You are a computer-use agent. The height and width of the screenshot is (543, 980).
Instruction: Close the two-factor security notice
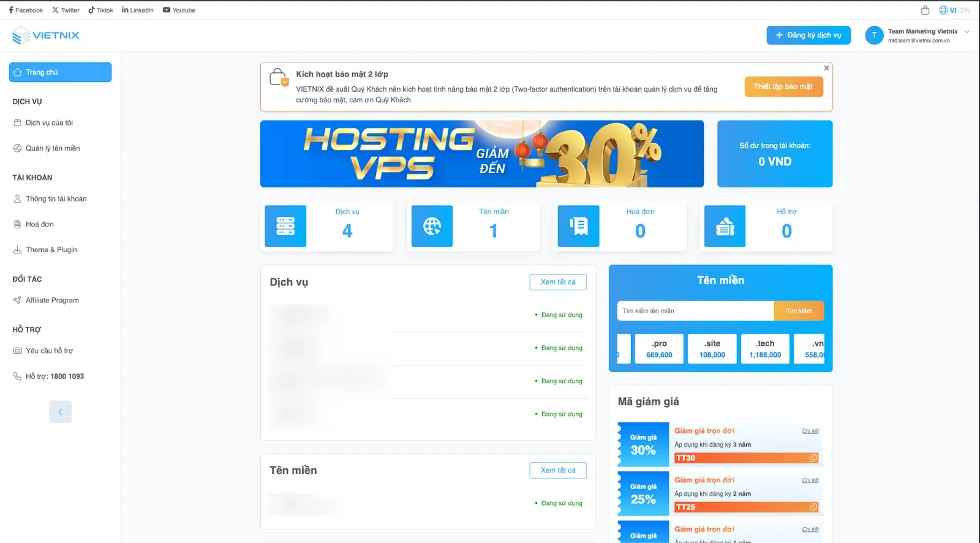826,68
